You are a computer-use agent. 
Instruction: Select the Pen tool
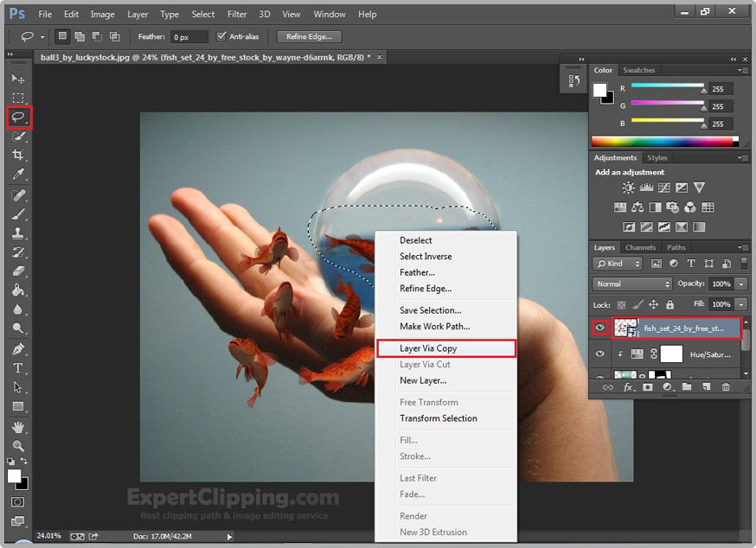[18, 349]
